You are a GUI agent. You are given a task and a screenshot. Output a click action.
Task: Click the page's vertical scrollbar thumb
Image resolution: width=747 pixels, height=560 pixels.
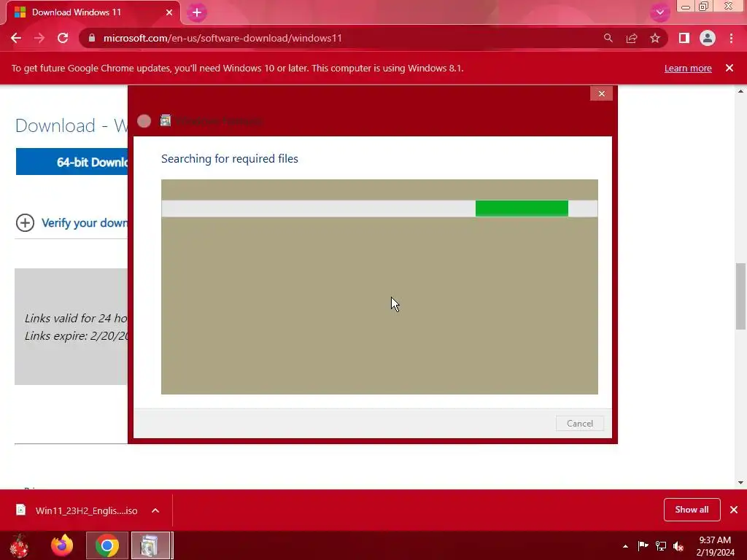coord(740,296)
